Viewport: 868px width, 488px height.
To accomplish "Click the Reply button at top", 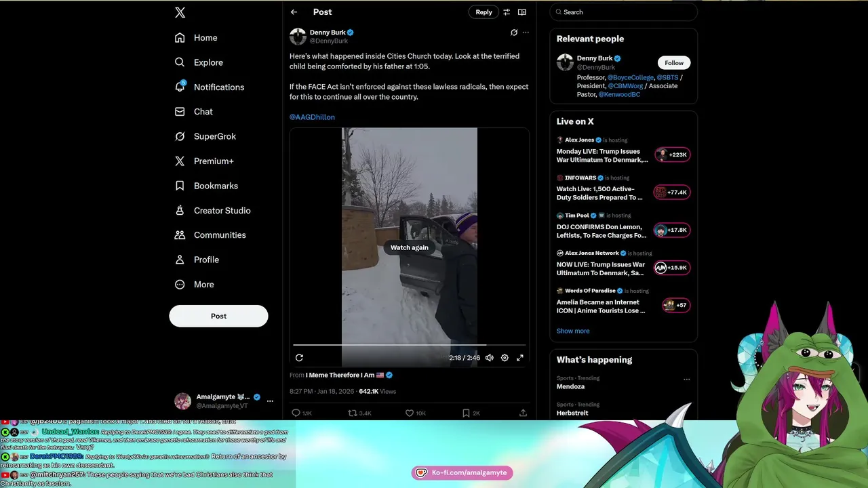I will pos(484,12).
